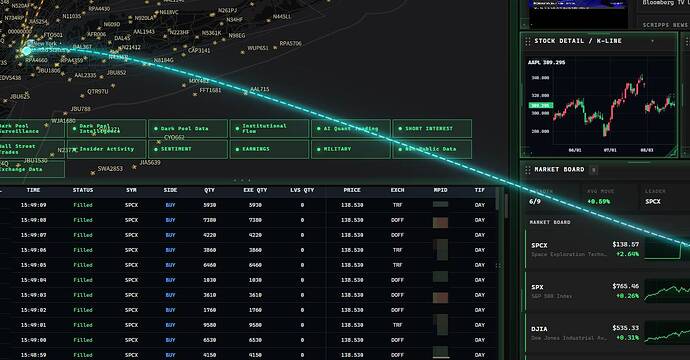
Task: Select the JBU852 plane marker
Action: (x=102, y=76)
